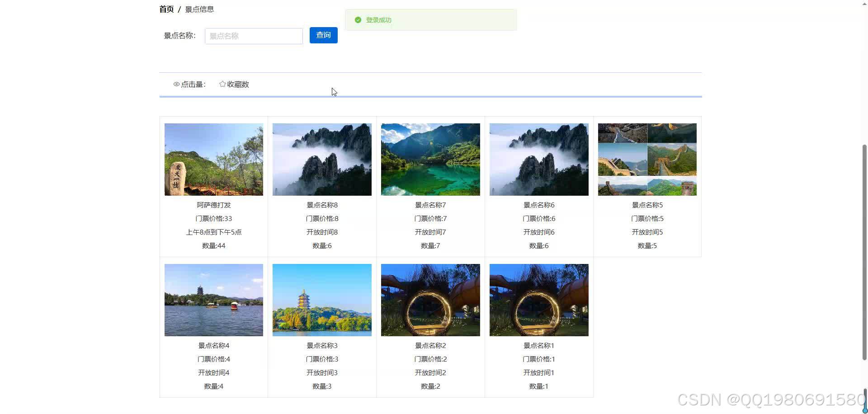
Task: Click the 景点名称3 golden pagoda image
Action: click(321, 300)
